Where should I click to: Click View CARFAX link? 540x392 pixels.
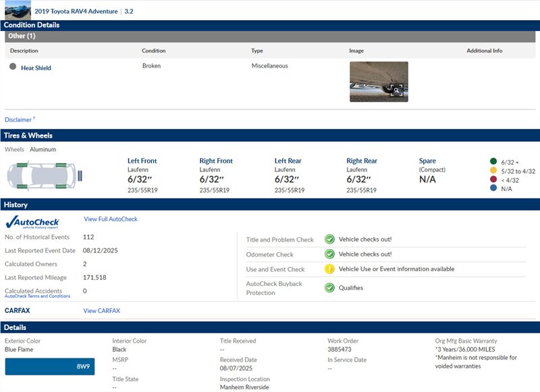[101, 311]
